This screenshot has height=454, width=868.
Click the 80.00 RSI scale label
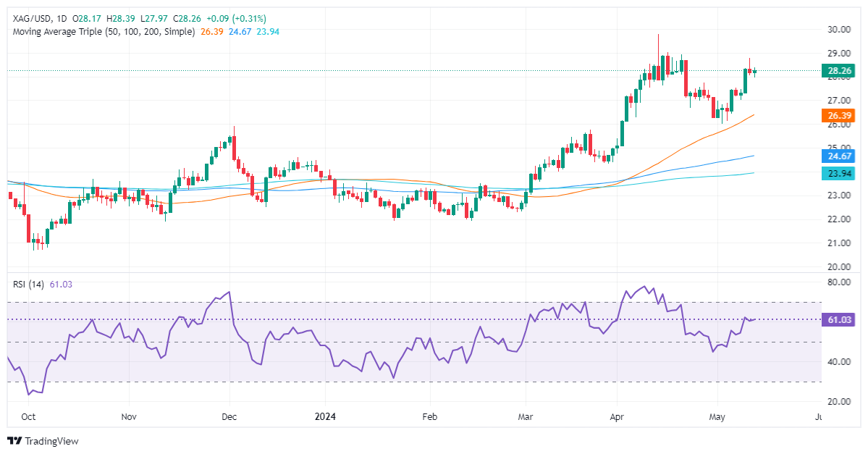pyautogui.click(x=838, y=282)
